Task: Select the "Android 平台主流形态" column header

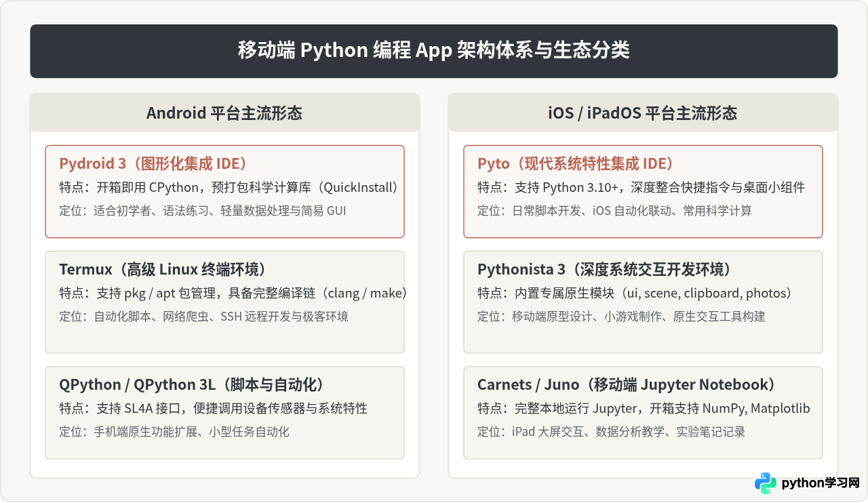Action: point(224,113)
